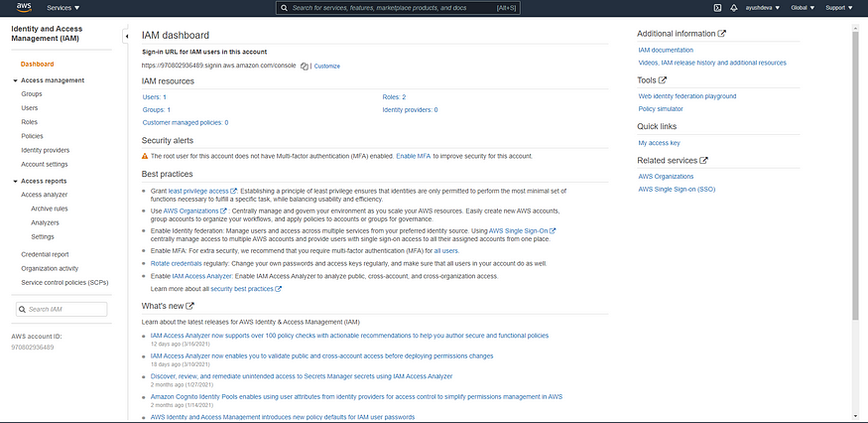Open Credential report in the sidebar
This screenshot has height=423, width=868.
(45, 254)
